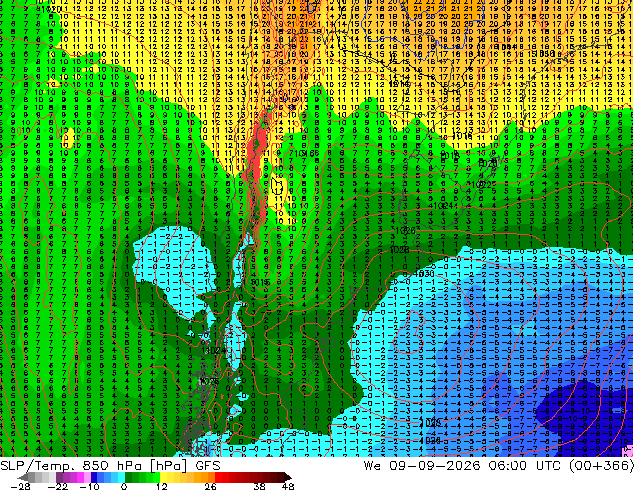
Task: Click the '48' legend label
Action: (x=288, y=486)
